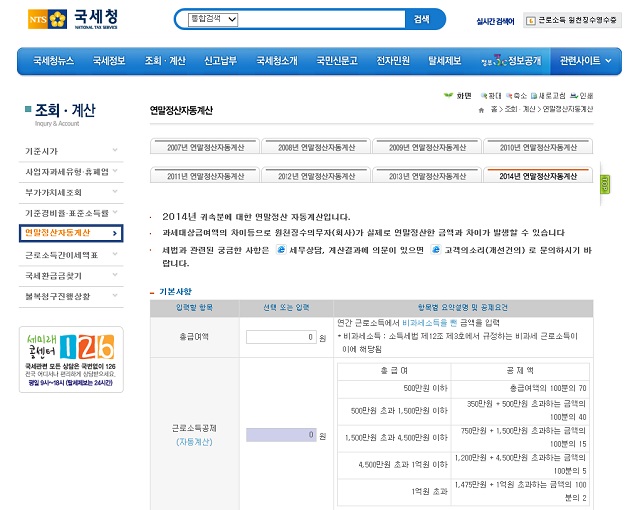This screenshot has width=640, height=510.
Task: Select the 2007년 연말정산자동계산 tab
Action: point(205,147)
